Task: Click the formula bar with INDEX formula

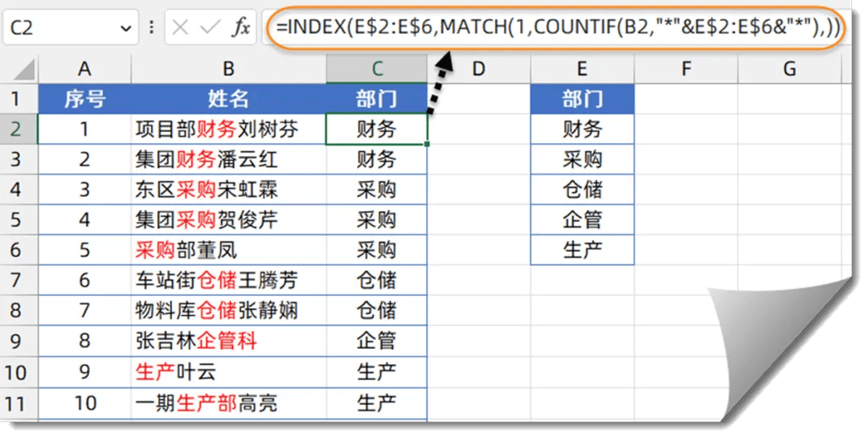Action: (x=557, y=27)
